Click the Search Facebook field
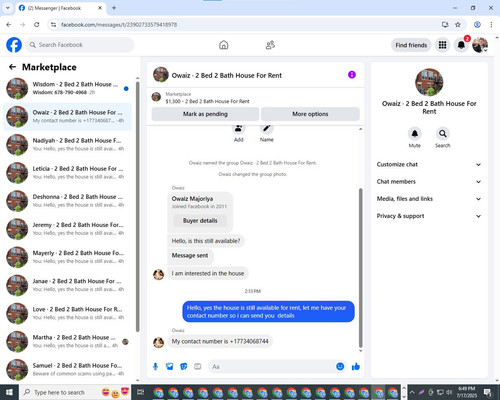500x400 pixels. click(80, 45)
